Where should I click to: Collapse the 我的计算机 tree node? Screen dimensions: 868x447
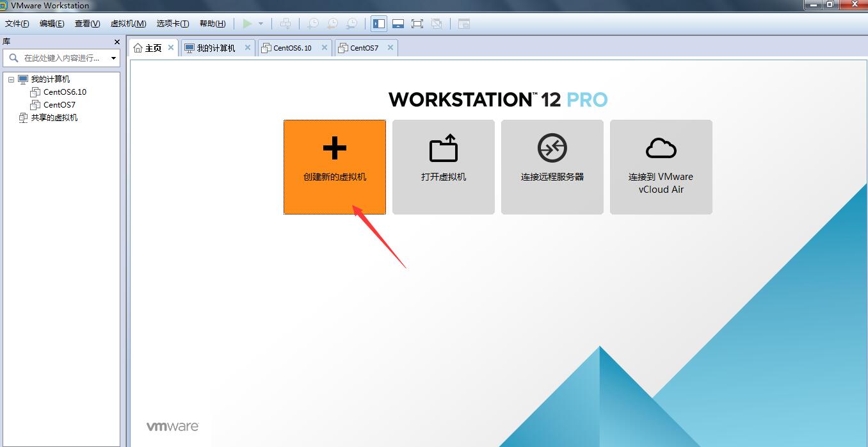click(11, 79)
